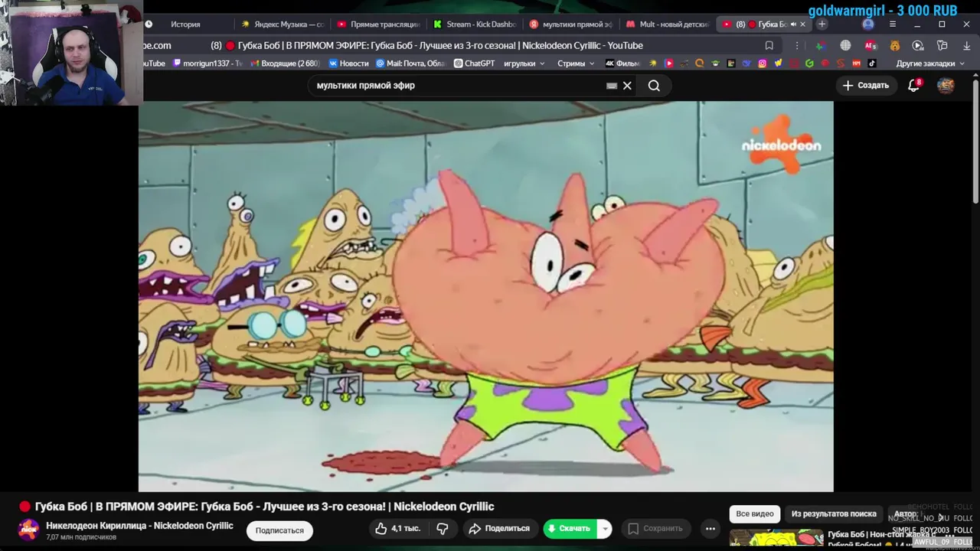Click the three-dot menu left of tab bar plus
Image resolution: width=980 pixels, height=551 pixels.
coord(797,45)
